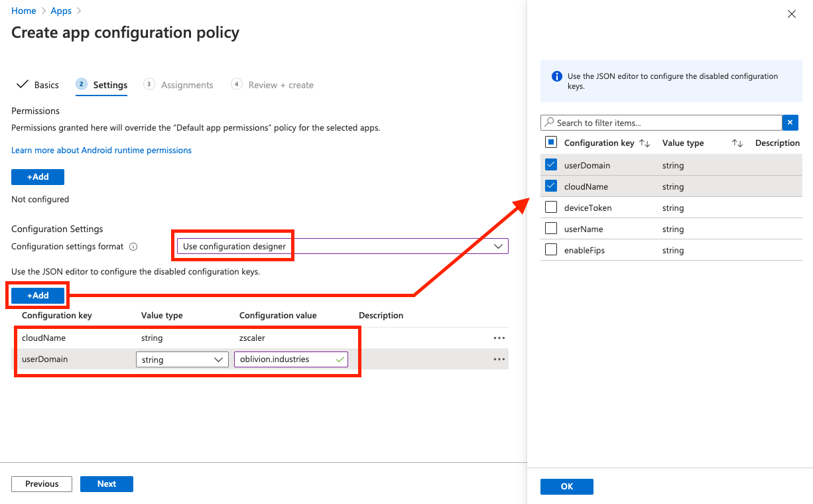Uncheck the userDomain checkbox
The image size is (813, 504).
(551, 165)
